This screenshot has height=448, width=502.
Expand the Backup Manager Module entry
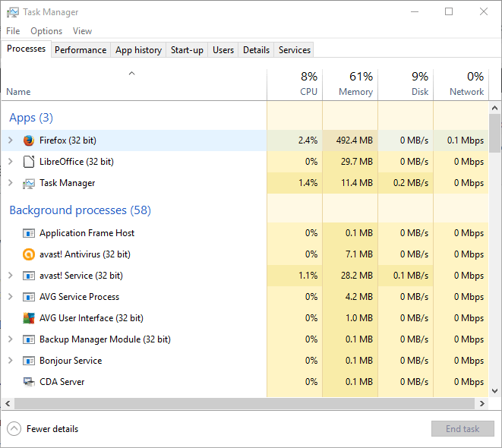coord(10,339)
